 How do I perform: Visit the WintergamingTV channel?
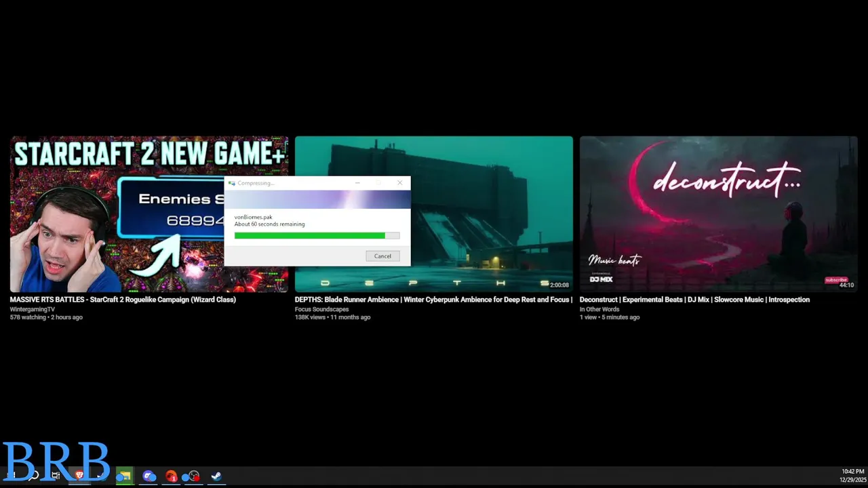(x=33, y=309)
